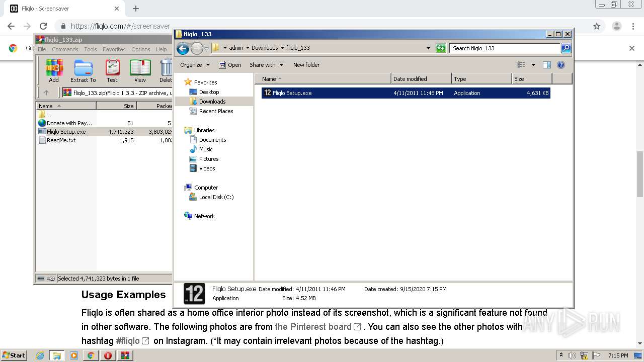Screen dimensions: 644x362
Task: Open the WinRAR Options menu
Action: 141,49
